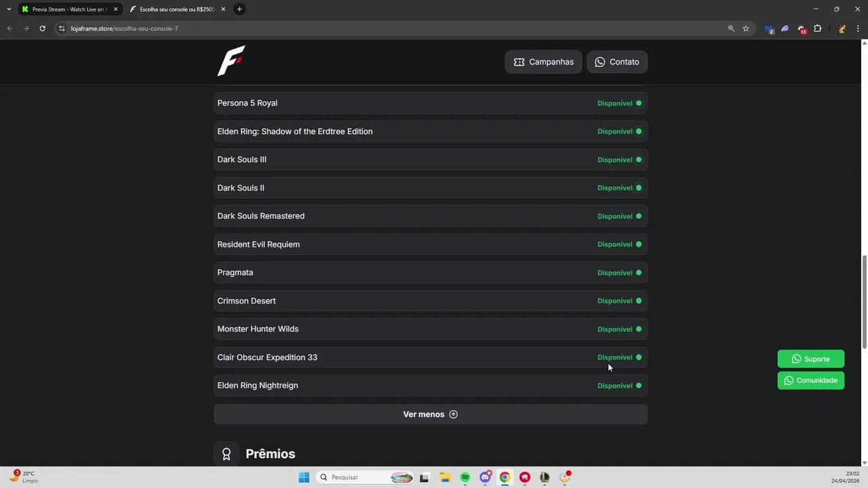Open the blue extension with badge 2

tap(769, 28)
